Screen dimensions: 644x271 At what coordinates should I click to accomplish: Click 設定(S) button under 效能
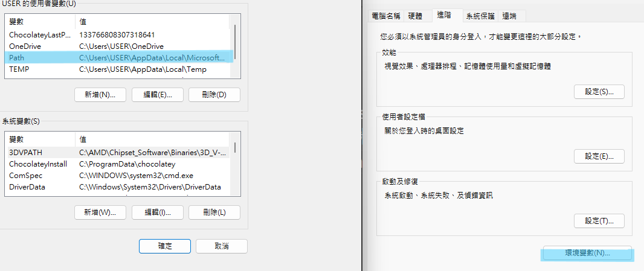point(599,92)
